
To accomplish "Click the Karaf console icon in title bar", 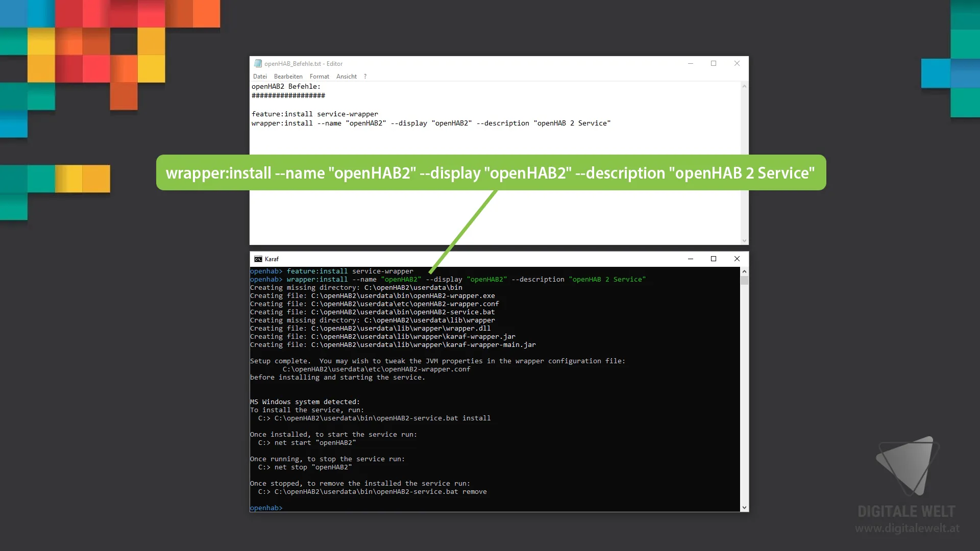I will pyautogui.click(x=258, y=259).
